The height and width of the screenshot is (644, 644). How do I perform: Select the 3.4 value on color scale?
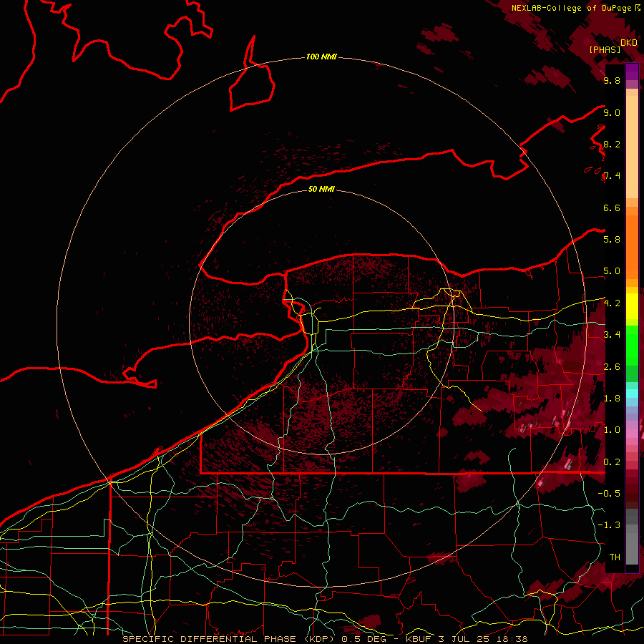coord(612,335)
